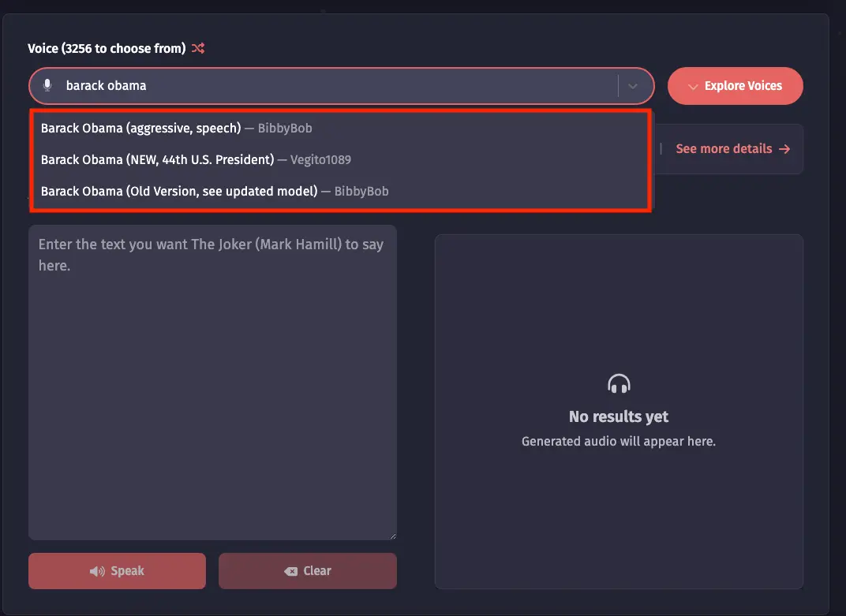Click the Speak button
This screenshot has height=616, width=846.
[x=117, y=571]
